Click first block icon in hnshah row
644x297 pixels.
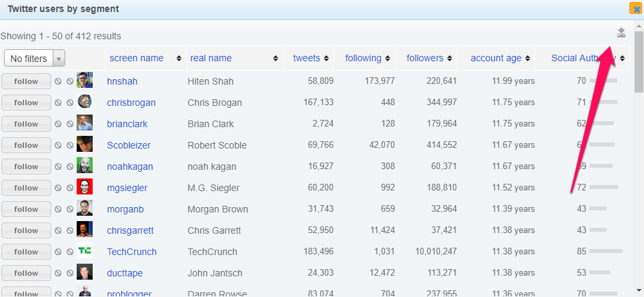tap(58, 81)
